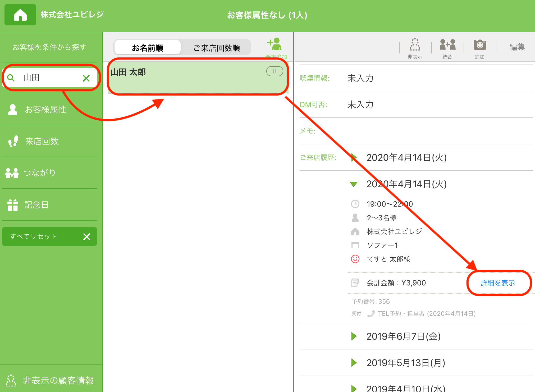Open 編集 to edit customer

point(517,47)
